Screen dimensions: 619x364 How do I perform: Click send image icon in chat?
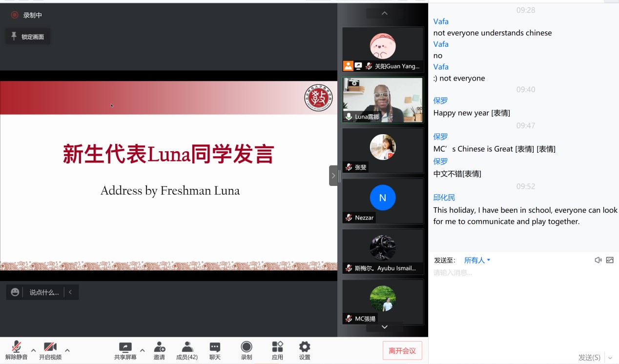pos(610,260)
